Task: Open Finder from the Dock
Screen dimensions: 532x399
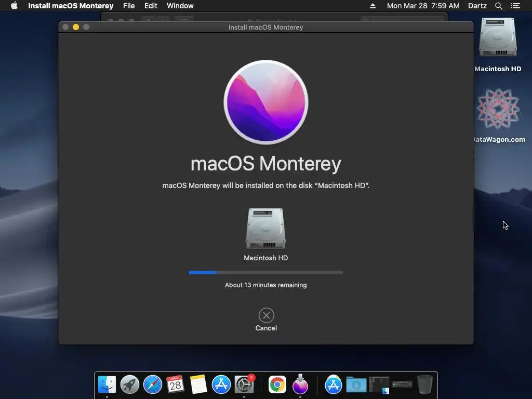Action: click(107, 385)
